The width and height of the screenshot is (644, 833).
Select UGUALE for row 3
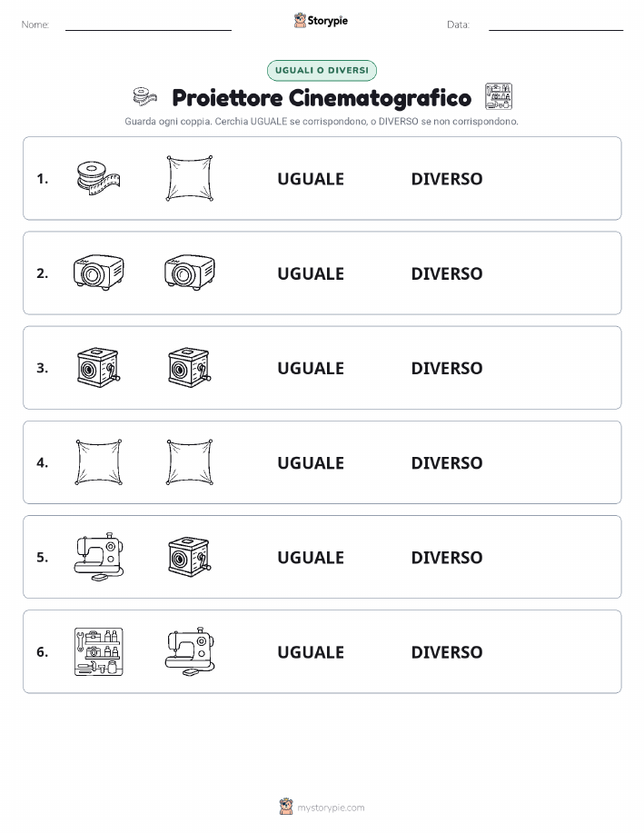pyautogui.click(x=311, y=368)
